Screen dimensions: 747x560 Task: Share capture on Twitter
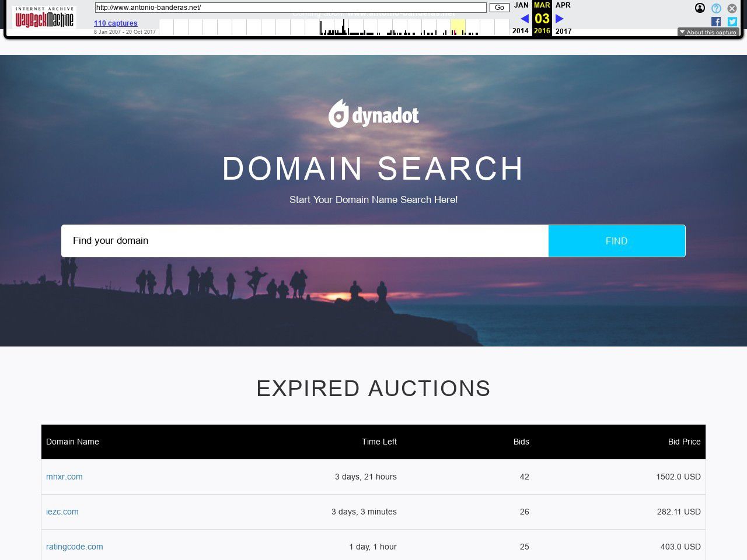pos(732,22)
